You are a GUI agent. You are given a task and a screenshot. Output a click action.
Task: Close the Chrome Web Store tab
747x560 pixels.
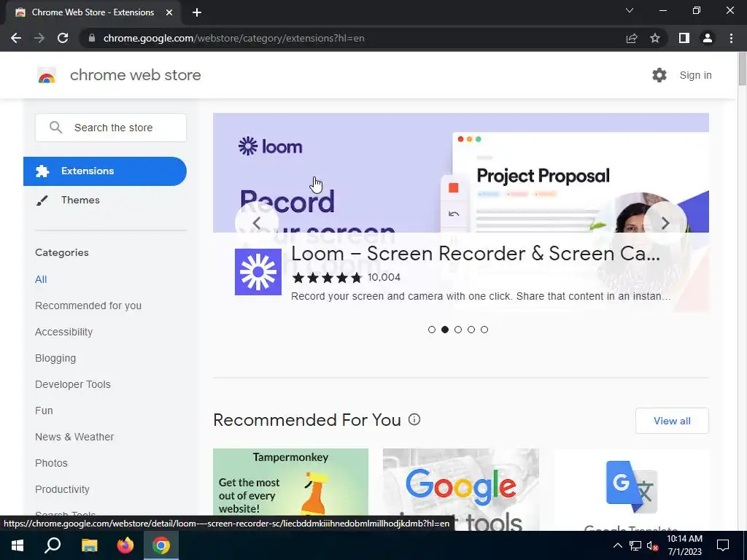(x=169, y=12)
